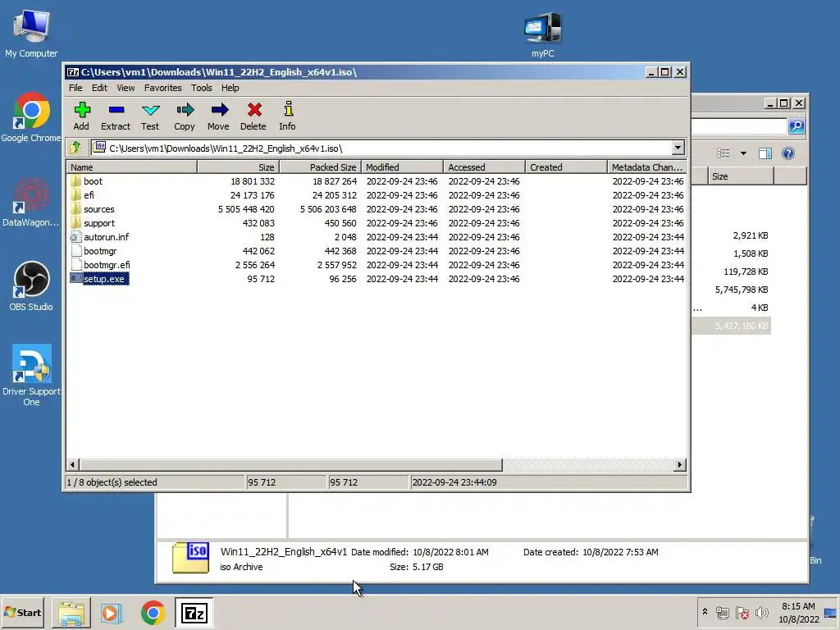Image resolution: width=840 pixels, height=630 pixels.
Task: Open Windows Explorer from the taskbar
Action: coord(71,613)
